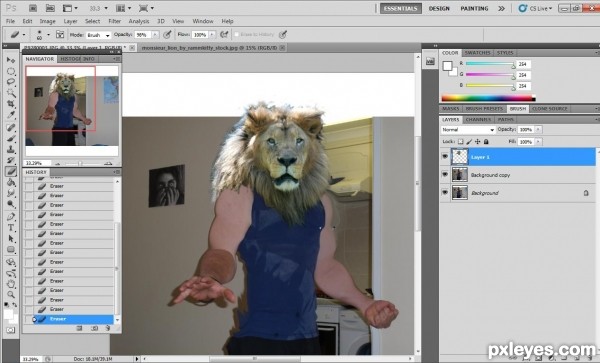Toggle lock position in Layers panel
The image size is (600, 363).
478,142
